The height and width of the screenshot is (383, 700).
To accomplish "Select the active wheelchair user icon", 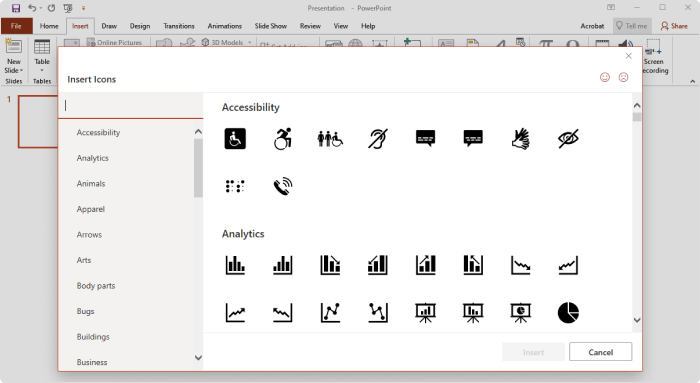I will pos(283,138).
